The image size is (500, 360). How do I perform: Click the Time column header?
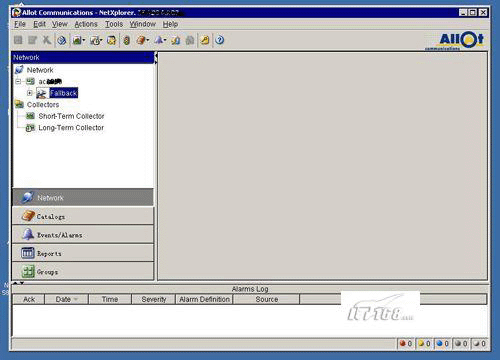click(110, 299)
